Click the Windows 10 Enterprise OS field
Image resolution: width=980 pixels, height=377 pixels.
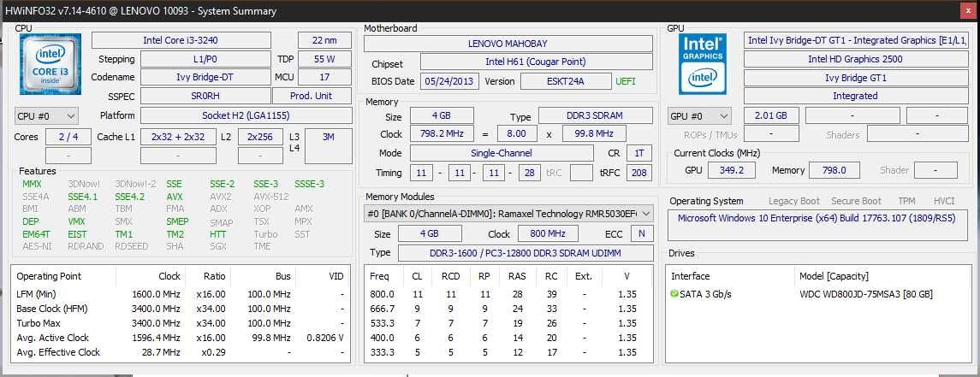817,225
